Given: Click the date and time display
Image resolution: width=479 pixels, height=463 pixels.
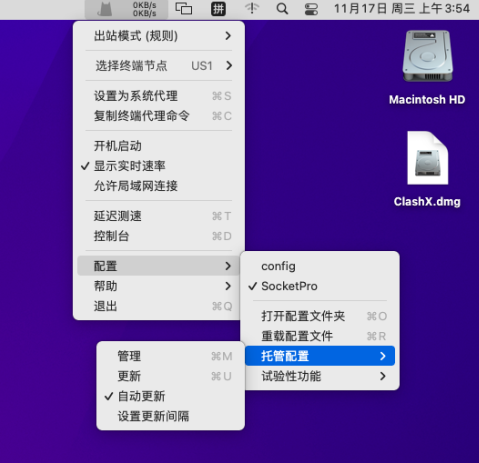Looking at the screenshot, I should pyautogui.click(x=402, y=9).
